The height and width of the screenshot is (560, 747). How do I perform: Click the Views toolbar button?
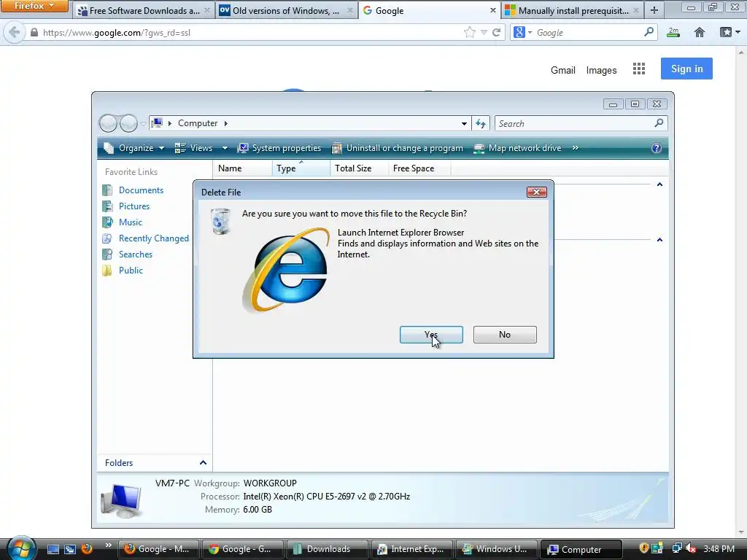194,148
